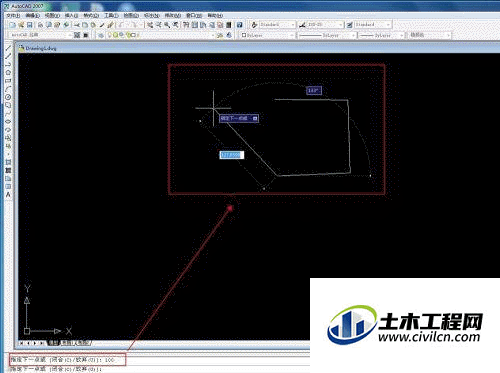Select the Multiline Text tool
This screenshot has height=373, width=500.
coord(8,195)
